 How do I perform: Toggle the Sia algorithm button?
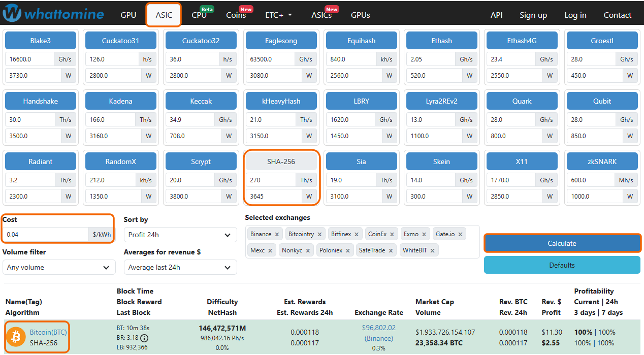(x=361, y=162)
